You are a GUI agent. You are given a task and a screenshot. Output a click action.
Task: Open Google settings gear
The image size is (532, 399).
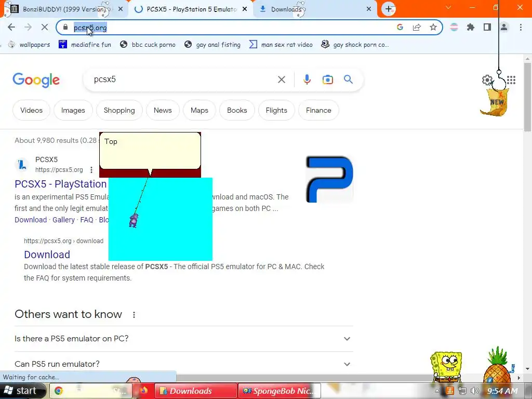pyautogui.click(x=487, y=80)
